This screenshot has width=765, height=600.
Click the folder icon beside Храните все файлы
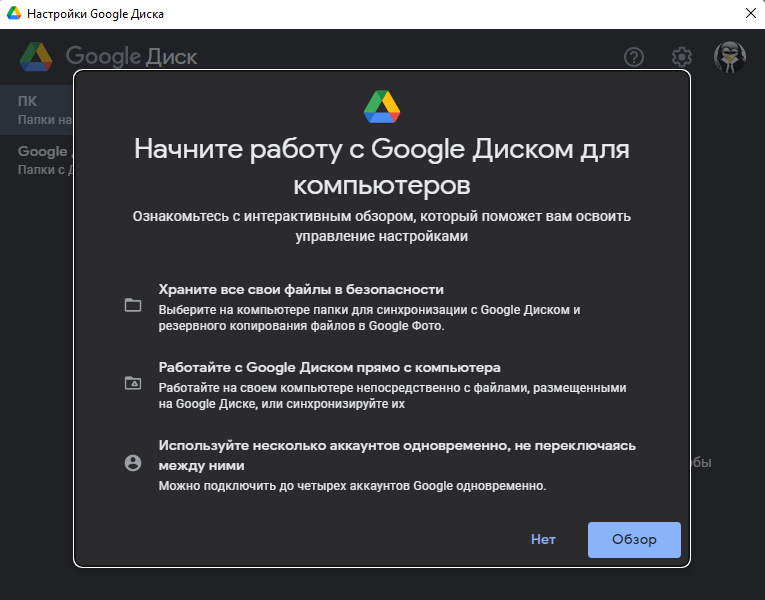133,305
